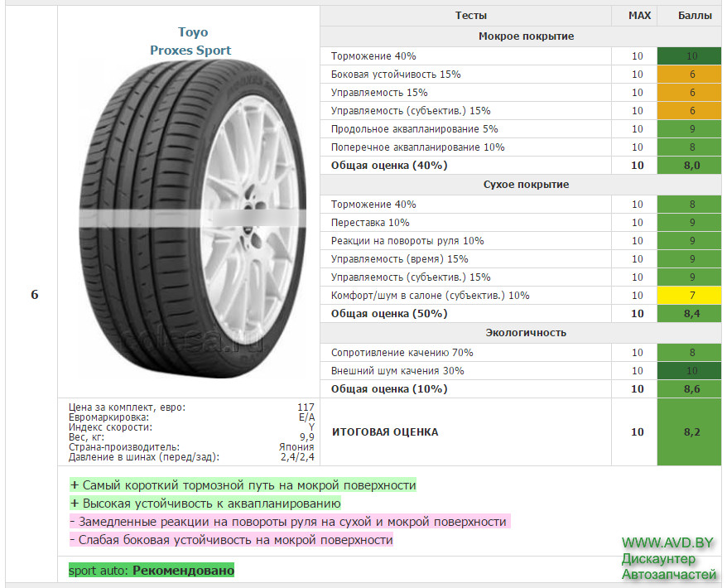This screenshot has height=588, width=727.
Task: Click the 'Общая оценка (50%)' label
Action: [389, 314]
